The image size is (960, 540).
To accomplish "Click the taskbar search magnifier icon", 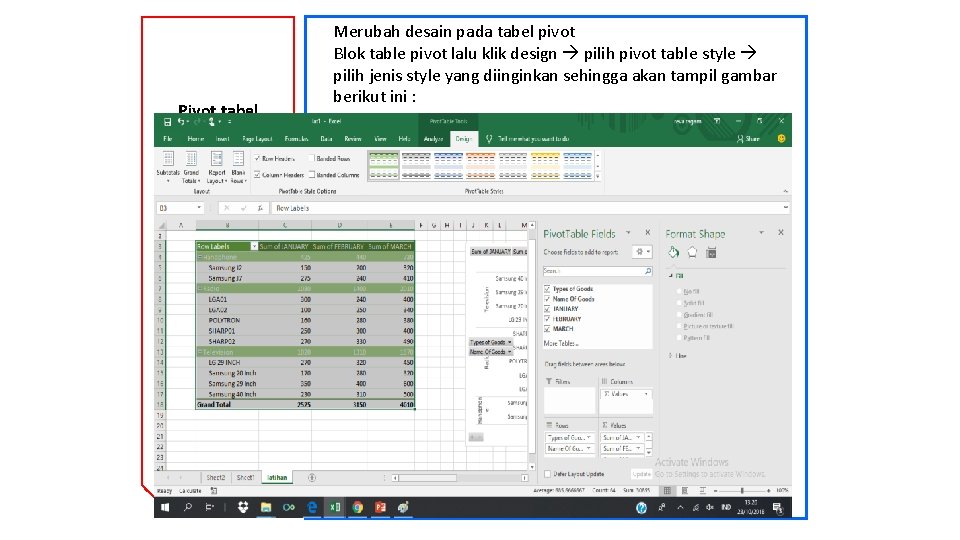I will [x=188, y=508].
